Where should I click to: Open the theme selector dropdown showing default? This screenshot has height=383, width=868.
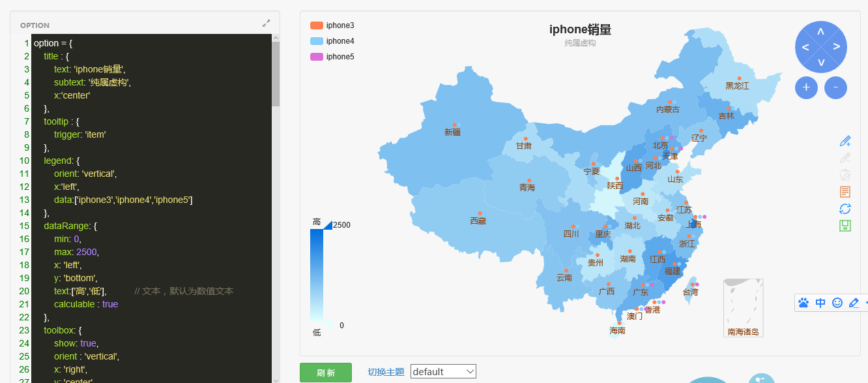pyautogui.click(x=443, y=371)
